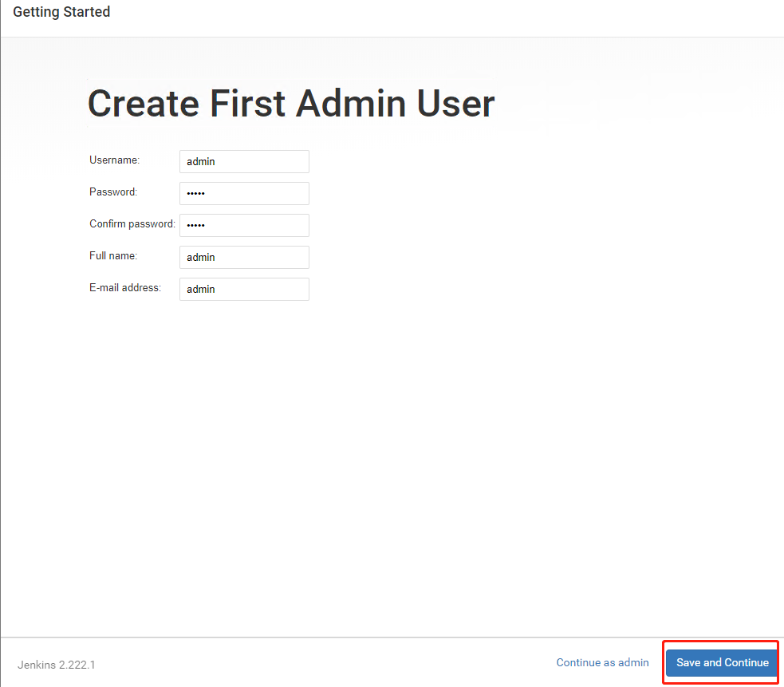Screen dimensions: 784x687
Task: Click the Getting Started title
Action: [61, 11]
